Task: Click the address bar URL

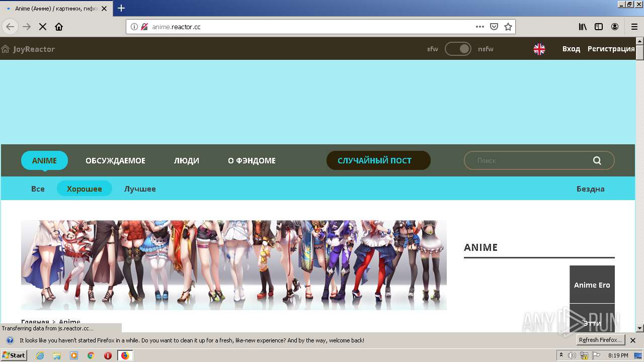Action: coord(176,27)
